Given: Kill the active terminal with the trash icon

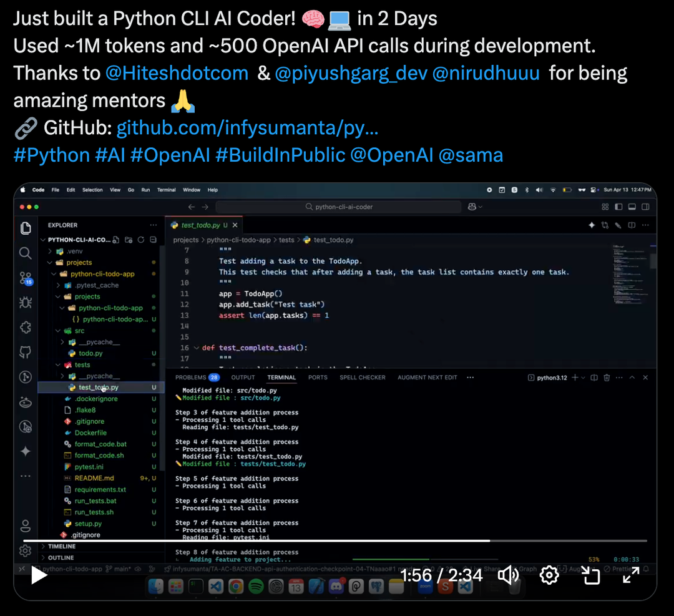Looking at the screenshot, I should coord(607,378).
